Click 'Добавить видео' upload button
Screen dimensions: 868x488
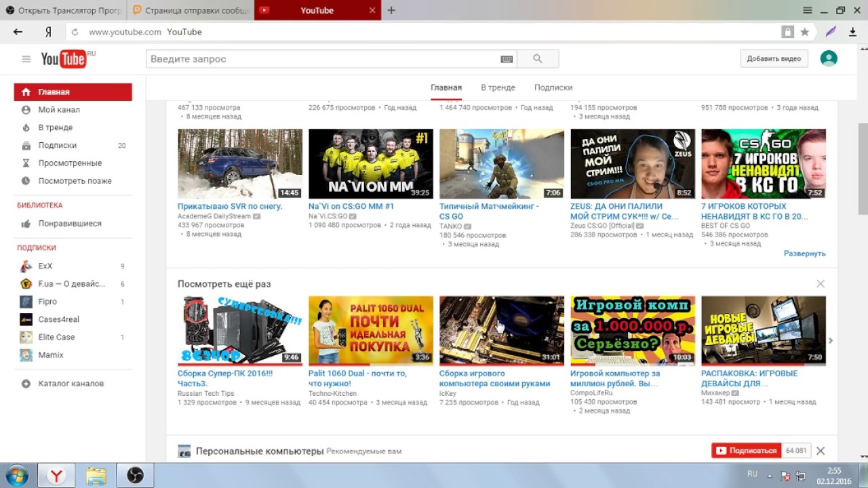click(x=774, y=59)
